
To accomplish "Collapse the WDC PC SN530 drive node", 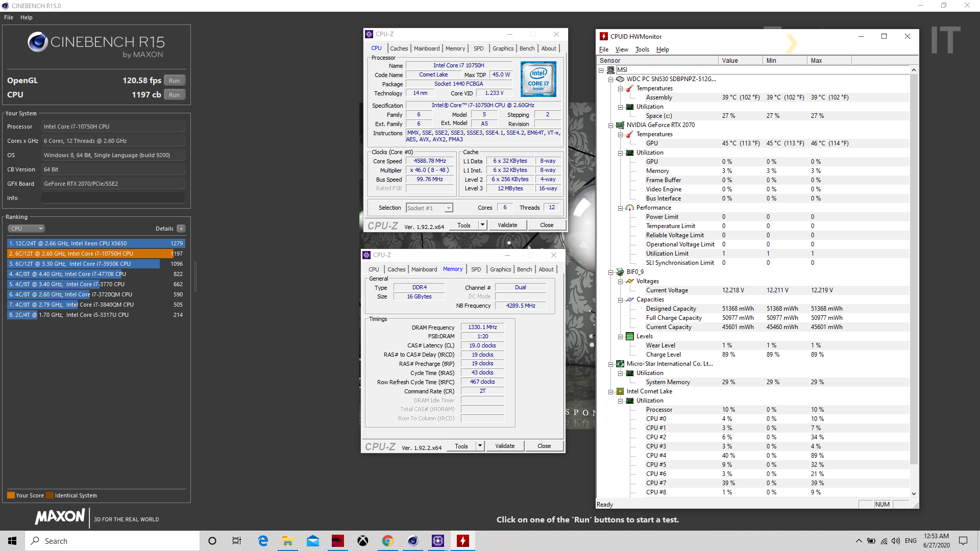I will (610, 79).
